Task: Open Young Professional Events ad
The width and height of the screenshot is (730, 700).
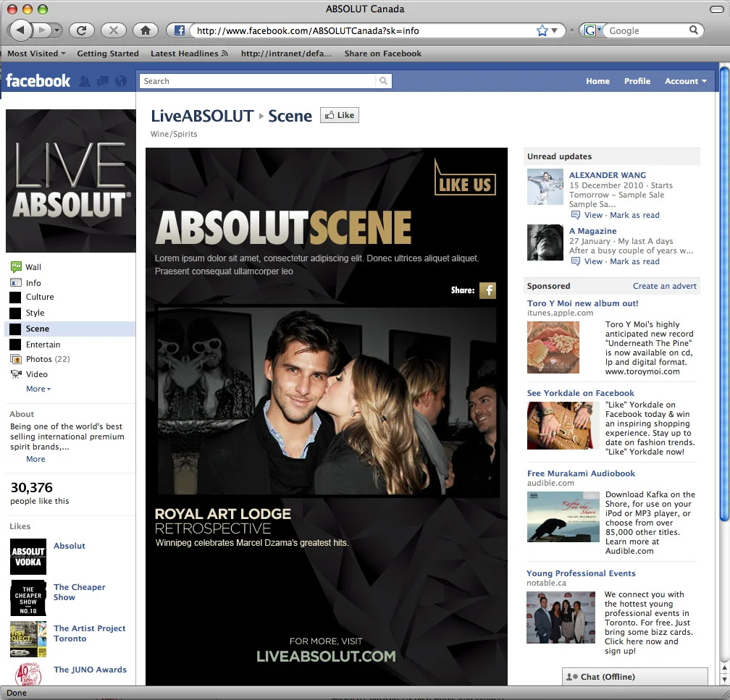Action: [581, 573]
